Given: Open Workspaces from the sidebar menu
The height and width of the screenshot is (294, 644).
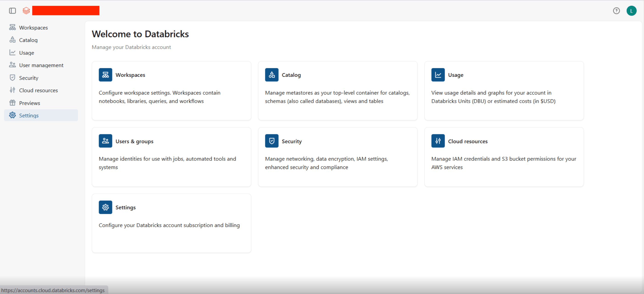Looking at the screenshot, I should (41, 27).
